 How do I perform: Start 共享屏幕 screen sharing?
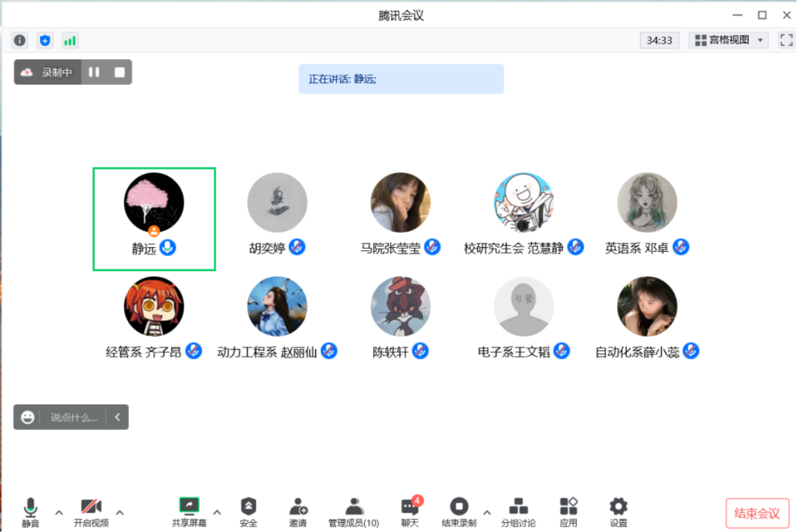click(x=189, y=512)
